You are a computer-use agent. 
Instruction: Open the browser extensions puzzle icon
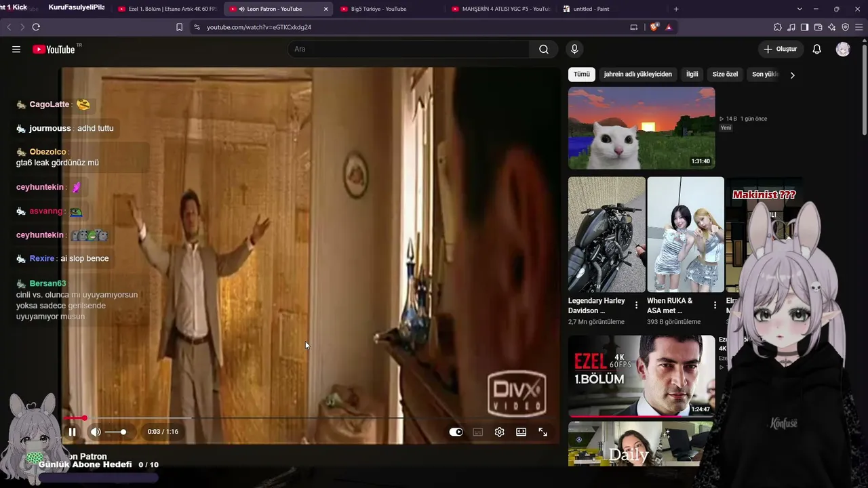778,27
